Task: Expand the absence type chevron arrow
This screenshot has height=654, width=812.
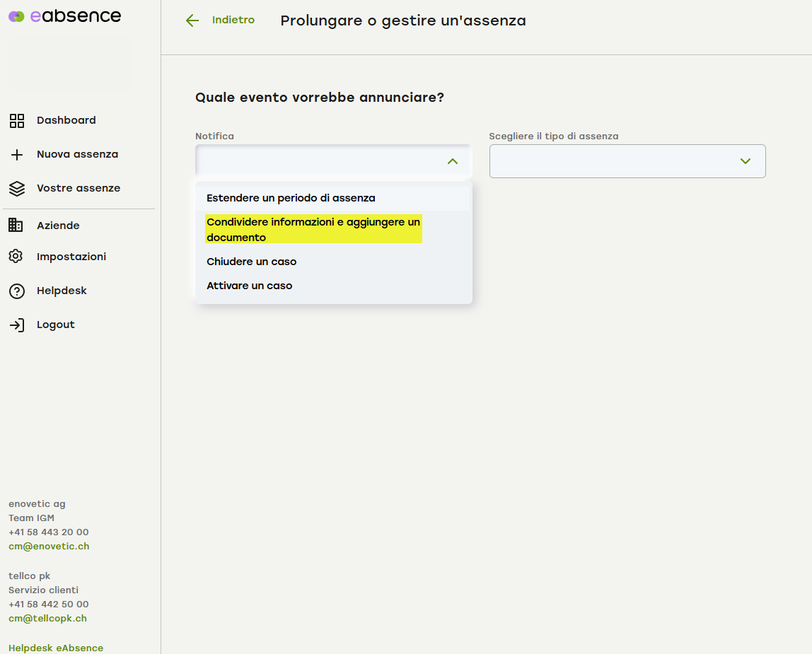Action: 745,161
